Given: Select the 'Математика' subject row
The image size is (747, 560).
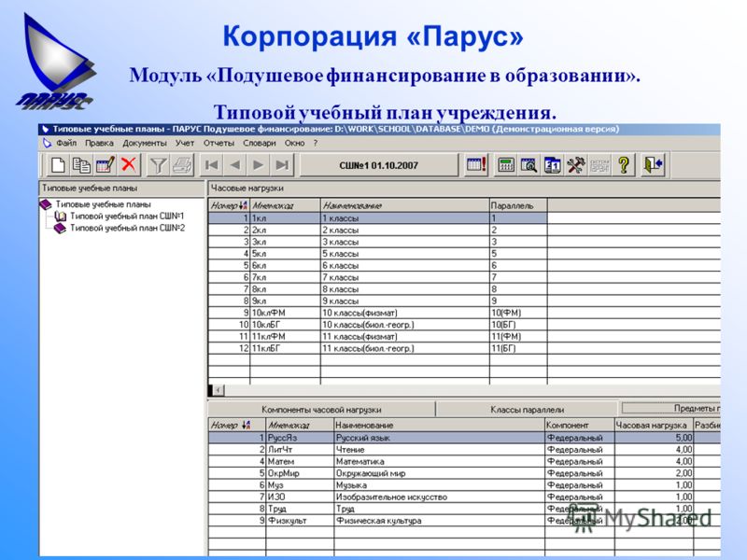Looking at the screenshot, I should (x=464, y=461).
